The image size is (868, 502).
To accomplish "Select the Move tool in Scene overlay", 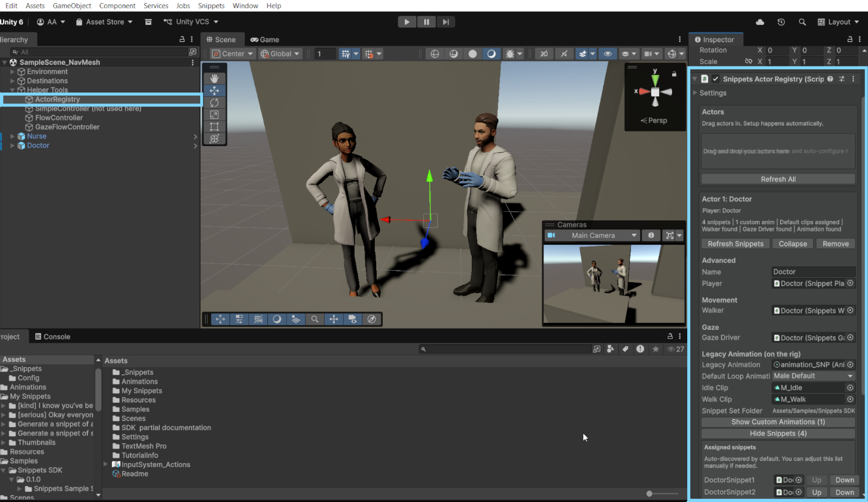I will pos(214,91).
